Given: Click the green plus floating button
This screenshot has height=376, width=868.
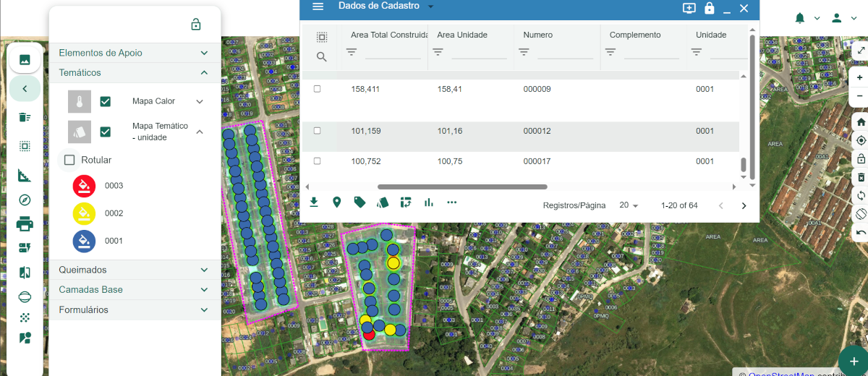Looking at the screenshot, I should pos(854,361).
